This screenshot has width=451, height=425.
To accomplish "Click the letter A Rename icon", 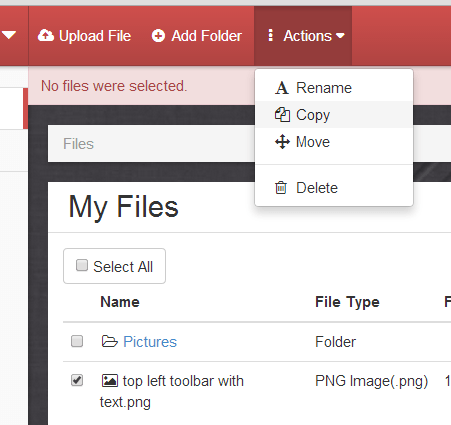I will [x=282, y=88].
